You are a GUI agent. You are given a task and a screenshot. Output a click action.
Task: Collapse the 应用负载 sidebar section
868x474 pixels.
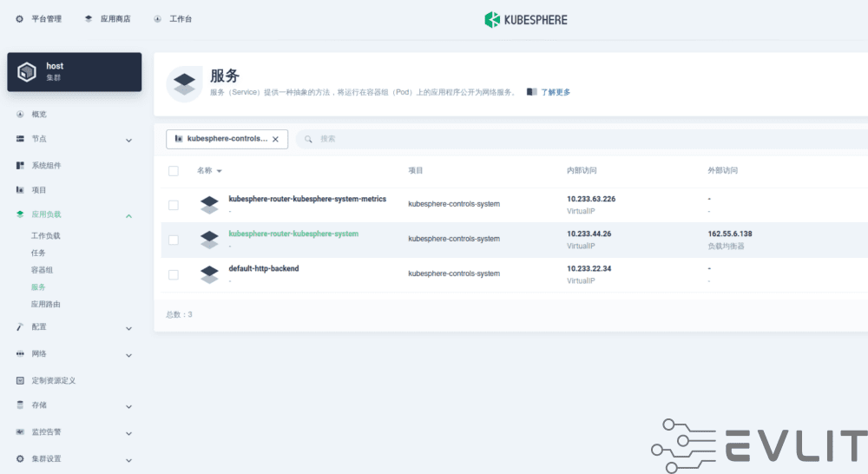(128, 215)
